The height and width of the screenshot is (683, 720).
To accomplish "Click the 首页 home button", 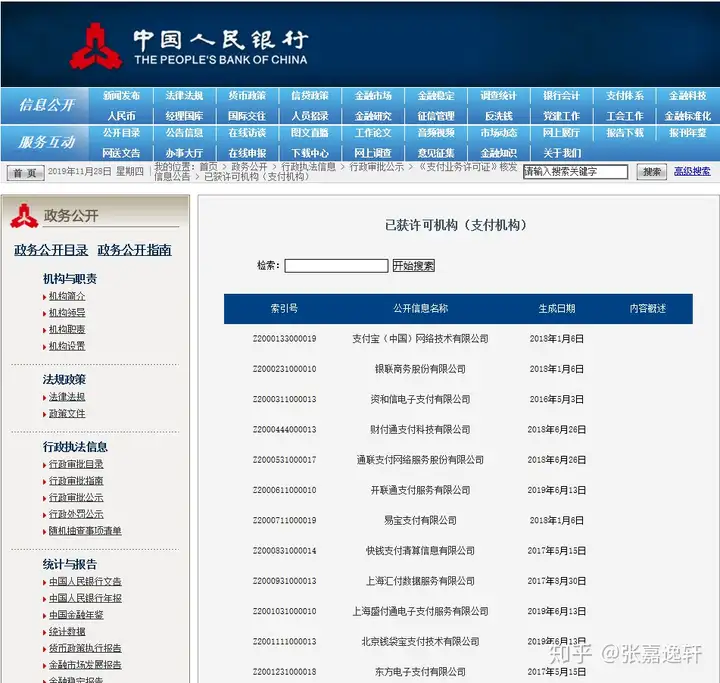I will [25, 173].
